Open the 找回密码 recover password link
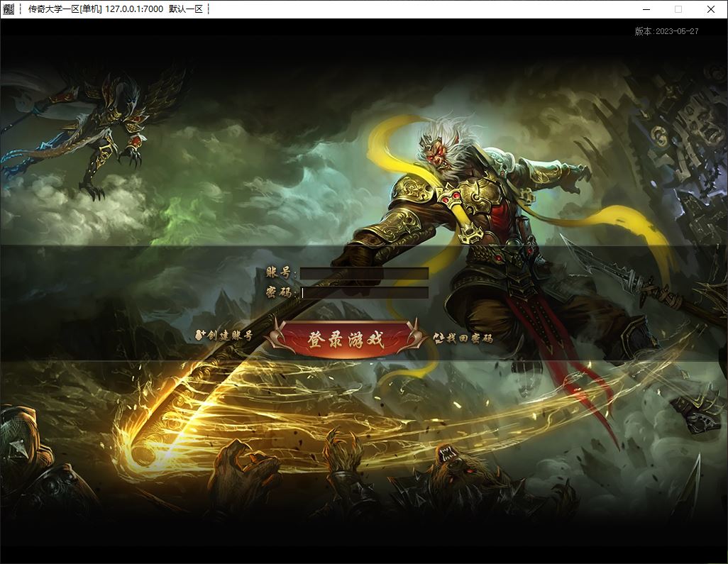 (463, 338)
